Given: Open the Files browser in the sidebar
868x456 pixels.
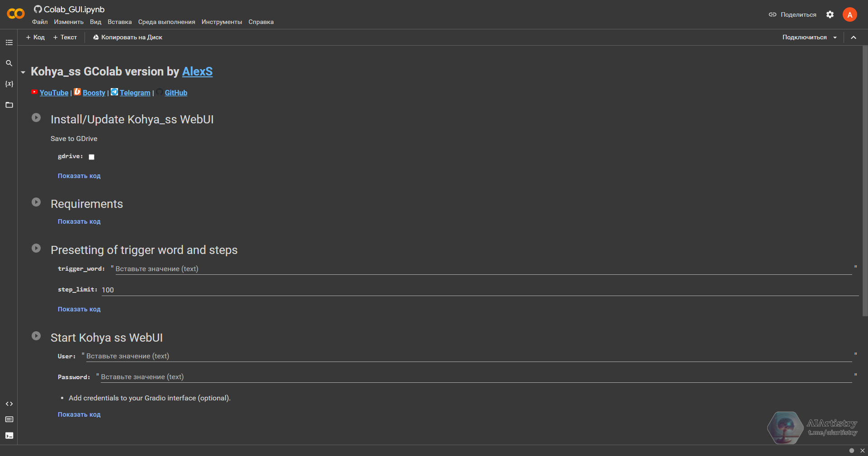Looking at the screenshot, I should click(9, 104).
